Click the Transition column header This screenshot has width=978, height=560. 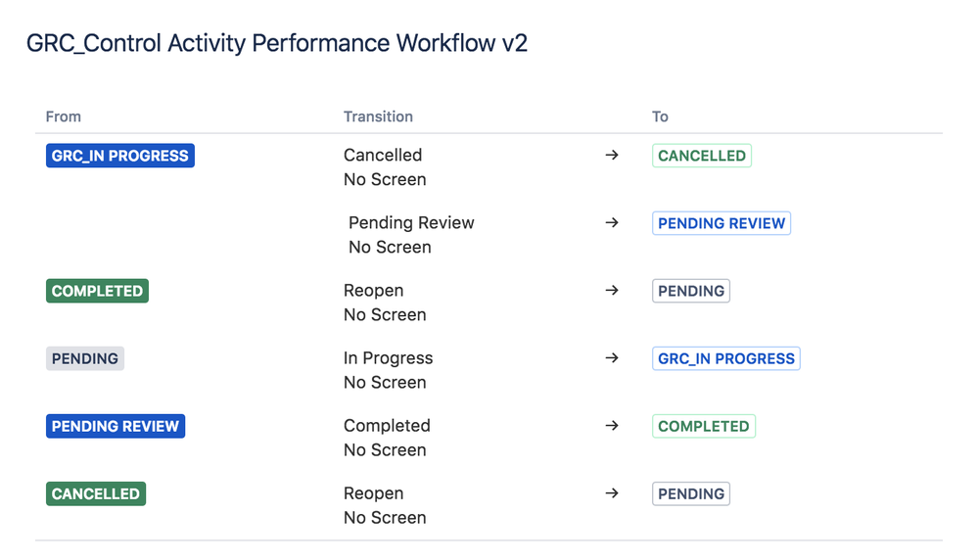(378, 117)
